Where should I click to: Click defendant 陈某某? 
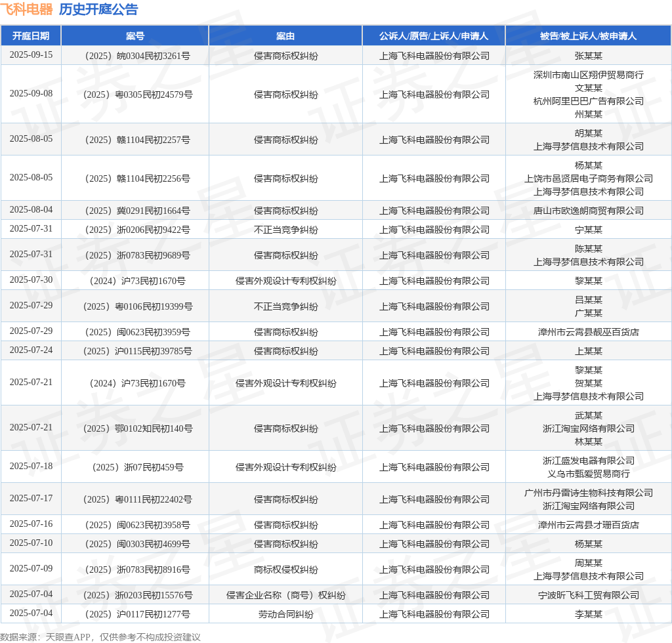pos(589,249)
